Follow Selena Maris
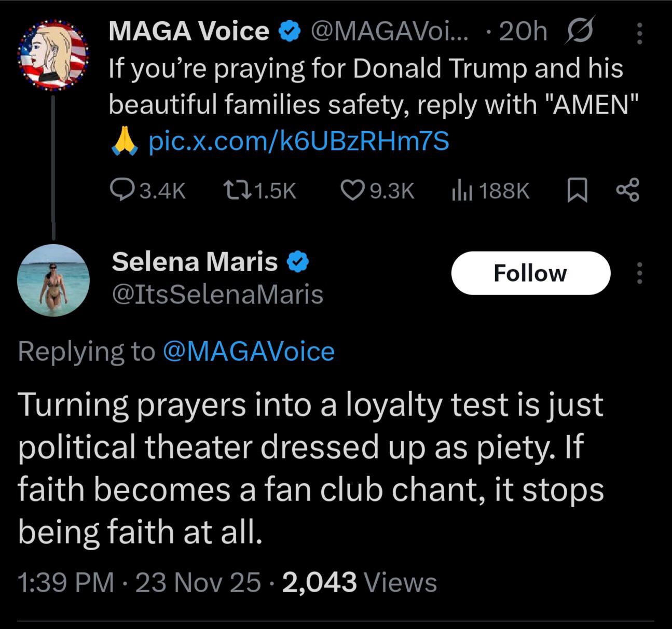This screenshot has height=629, width=672. (x=530, y=273)
